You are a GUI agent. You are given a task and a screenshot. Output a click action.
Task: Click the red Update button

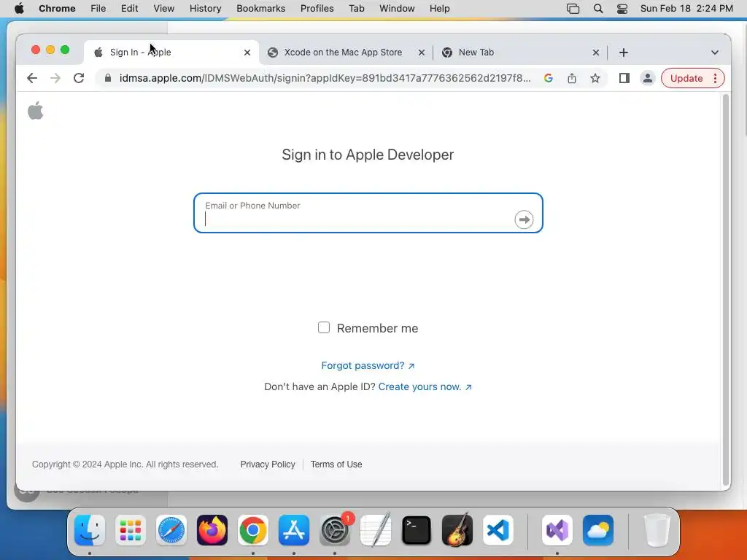(x=686, y=78)
